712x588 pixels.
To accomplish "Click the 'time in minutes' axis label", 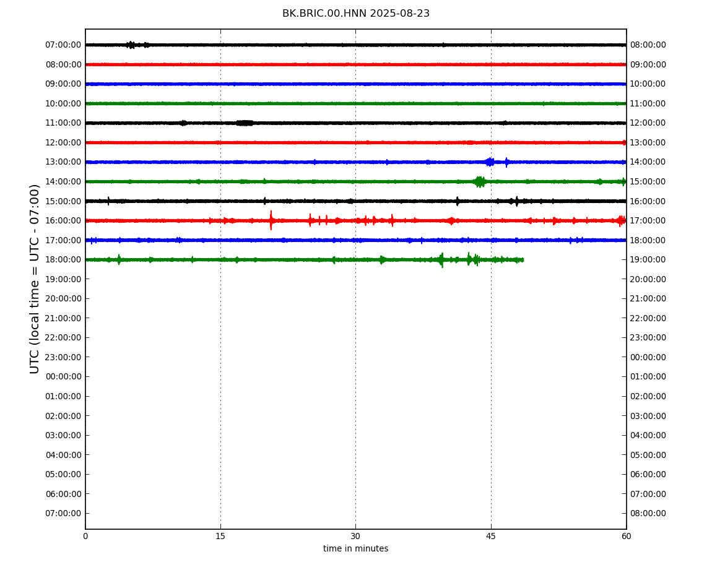I will (355, 548).
